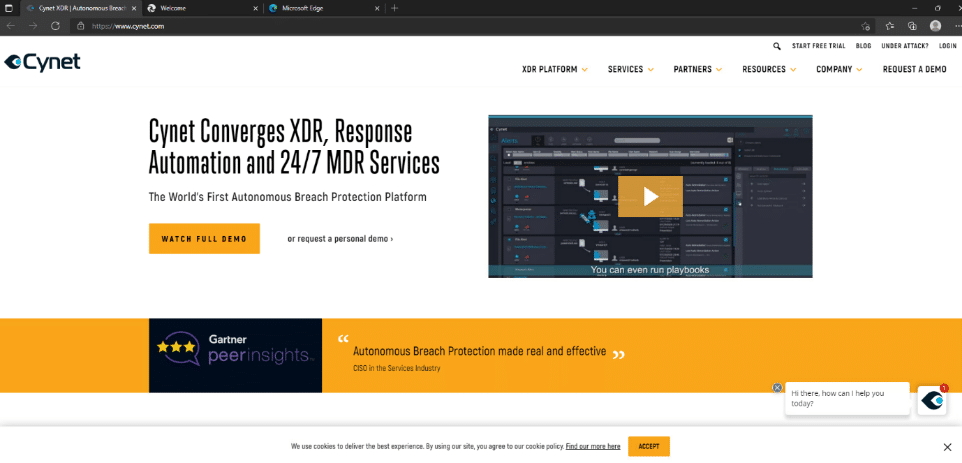The image size is (962, 463).
Task: Open the Collections icon in toolbar
Action: pyautogui.click(x=912, y=26)
